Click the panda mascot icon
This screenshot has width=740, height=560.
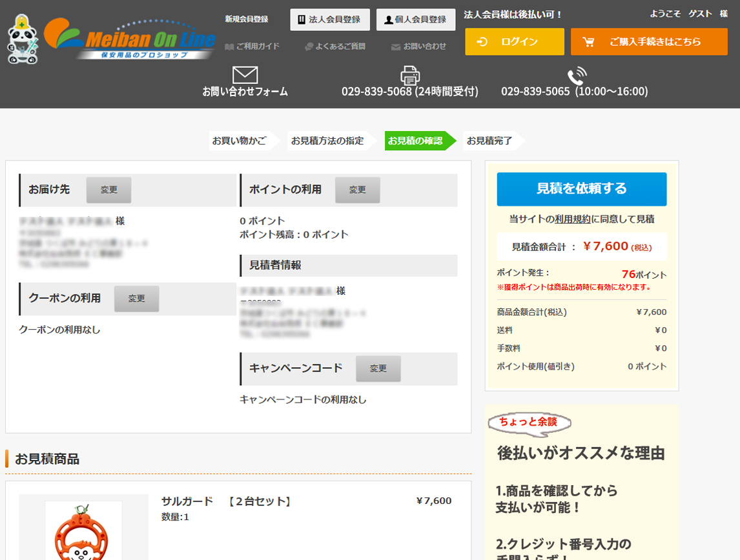coord(23,40)
